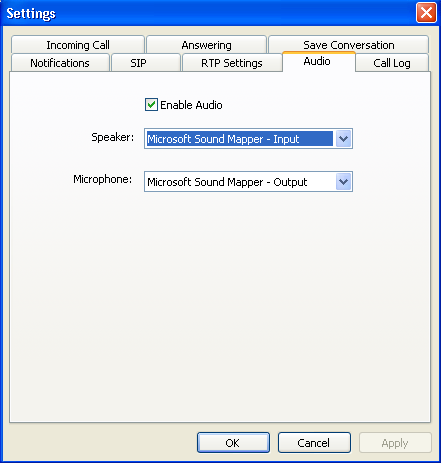This screenshot has height=463, width=441.
Task: Click the greyed Apply button
Action: click(395, 443)
